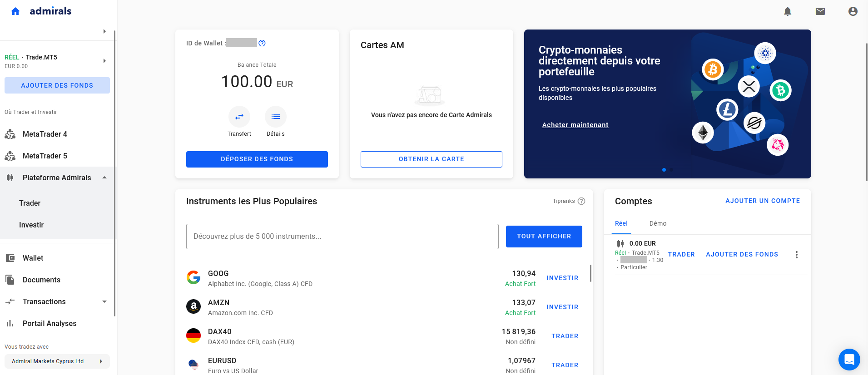Click the page vertical scrollbar
This screenshot has width=868, height=375.
tap(867, 112)
